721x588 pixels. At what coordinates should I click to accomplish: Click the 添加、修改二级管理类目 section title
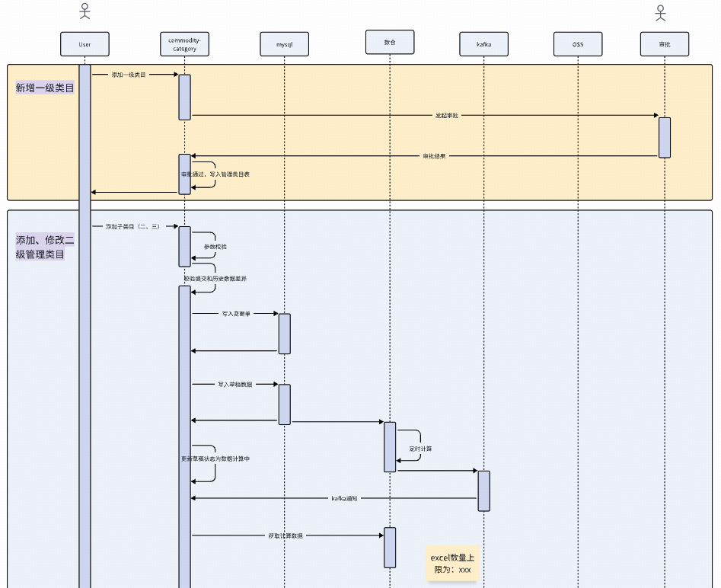tap(45, 247)
